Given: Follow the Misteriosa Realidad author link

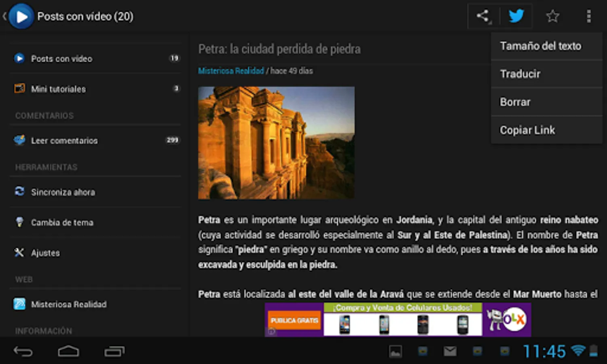Looking at the screenshot, I should click(x=231, y=71).
